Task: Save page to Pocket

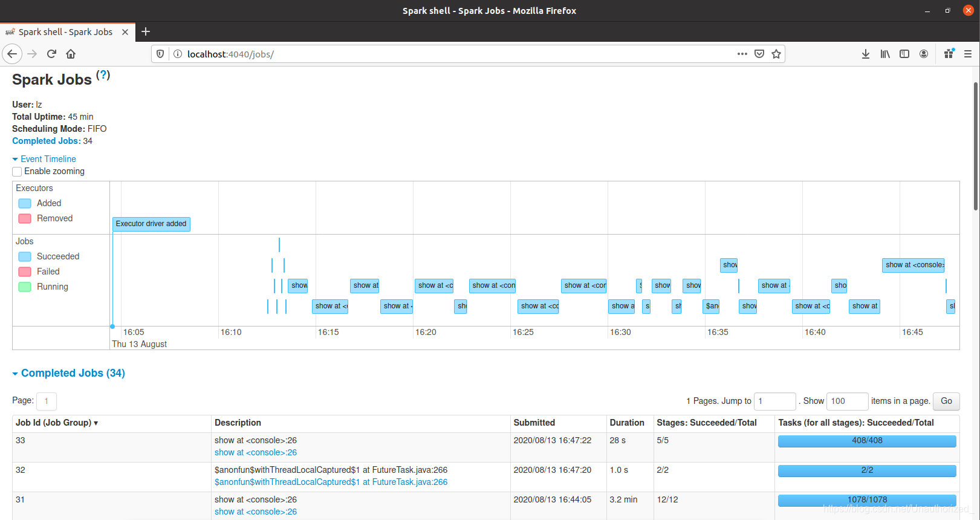Action: pos(759,54)
